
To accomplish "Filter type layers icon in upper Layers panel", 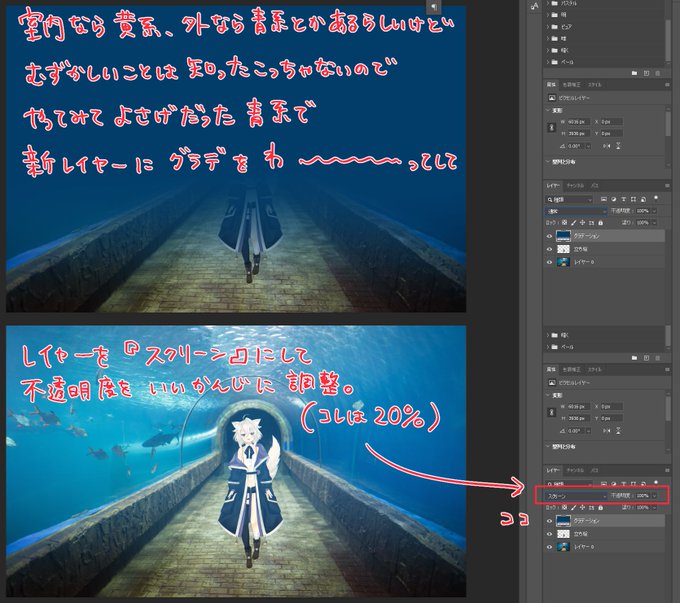I will (x=623, y=199).
